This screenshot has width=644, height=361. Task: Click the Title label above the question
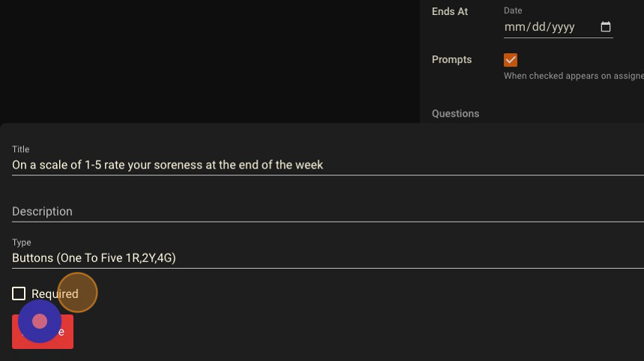(20, 149)
